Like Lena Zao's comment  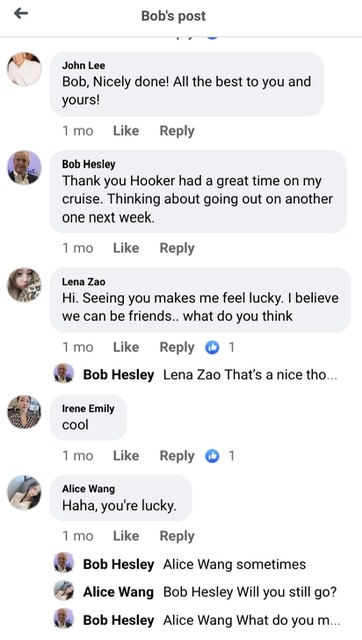click(126, 347)
